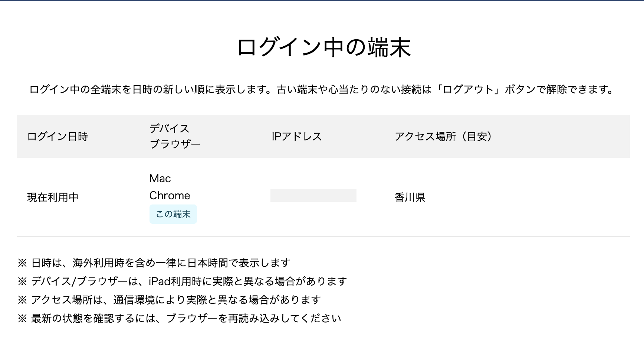Click the ログイン日時 column header
This screenshot has width=644, height=346.
(57, 137)
